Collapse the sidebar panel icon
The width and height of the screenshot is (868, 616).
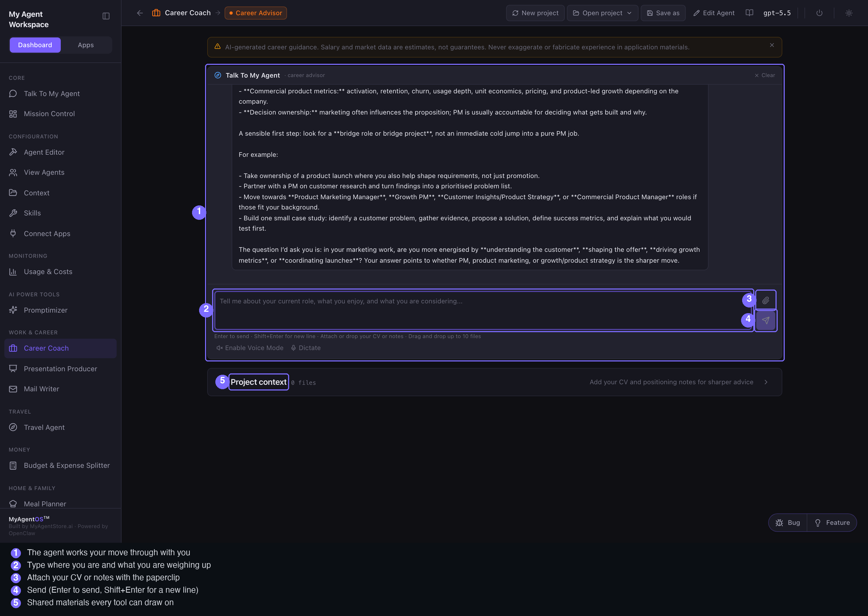point(106,16)
